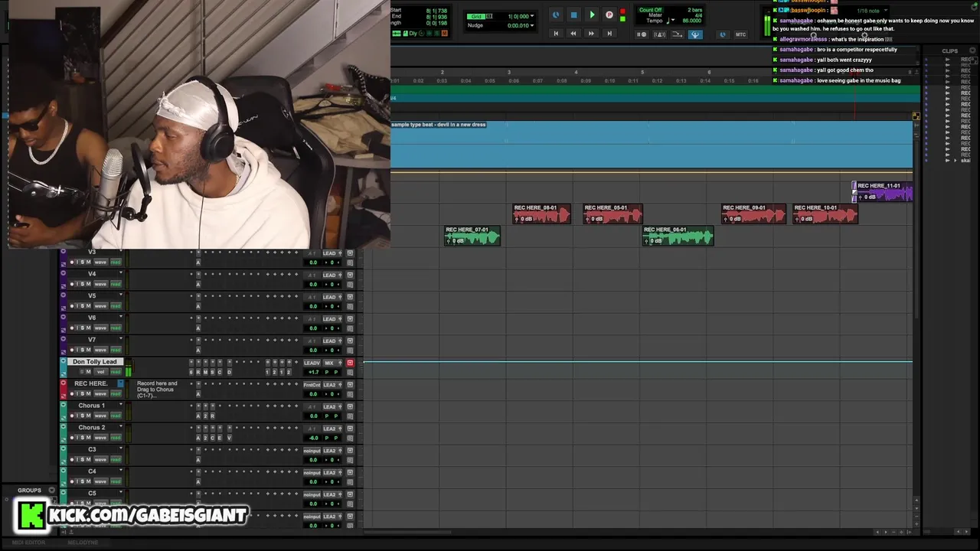Toggle the Count Off button
This screenshot has height=551, width=980.
click(650, 10)
